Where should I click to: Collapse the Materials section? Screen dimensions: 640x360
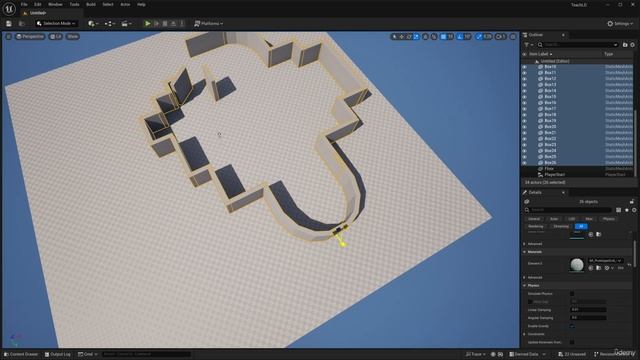point(525,252)
